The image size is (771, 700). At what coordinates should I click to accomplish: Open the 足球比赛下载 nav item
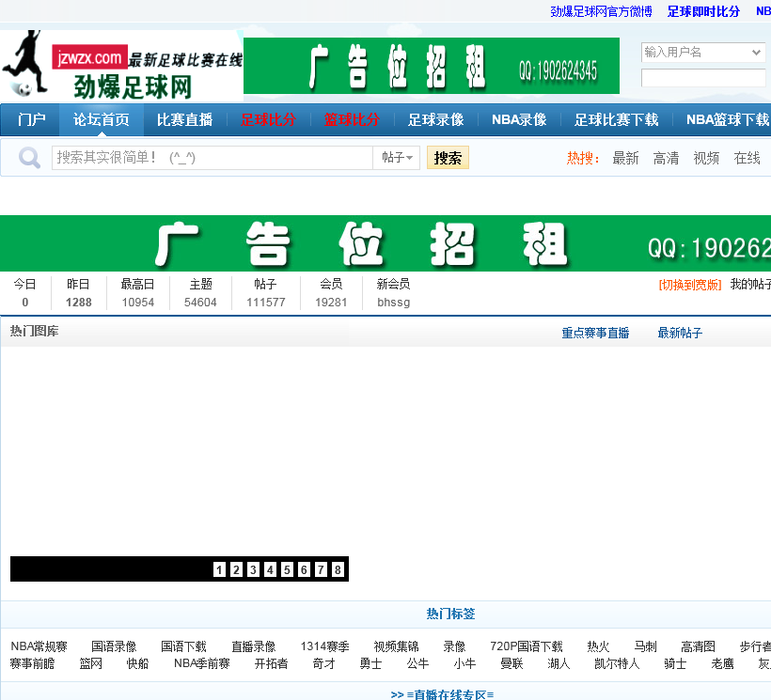tap(617, 119)
